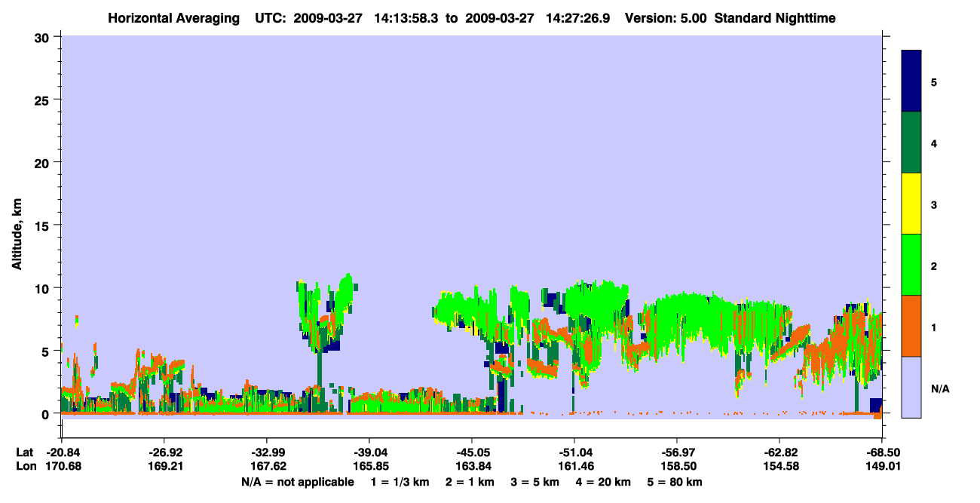Click the dark blue colorbar segment for 5
The width and height of the screenshot is (980, 503).
tap(911, 81)
